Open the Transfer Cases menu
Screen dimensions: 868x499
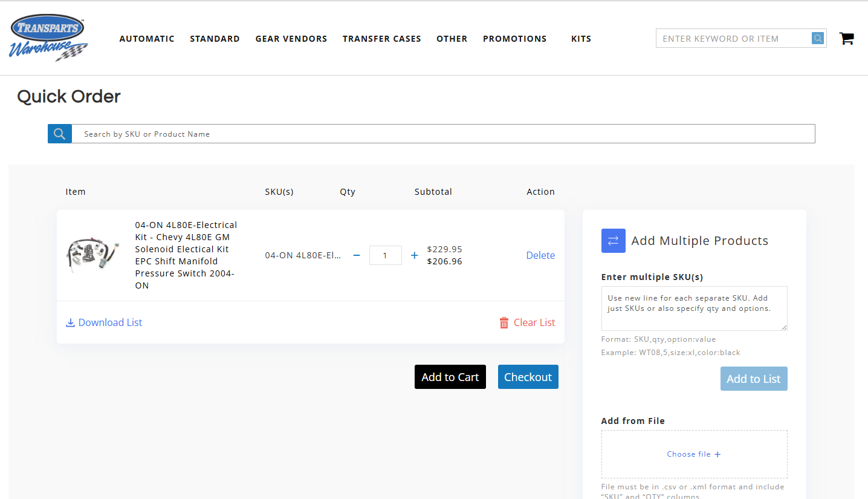point(381,39)
